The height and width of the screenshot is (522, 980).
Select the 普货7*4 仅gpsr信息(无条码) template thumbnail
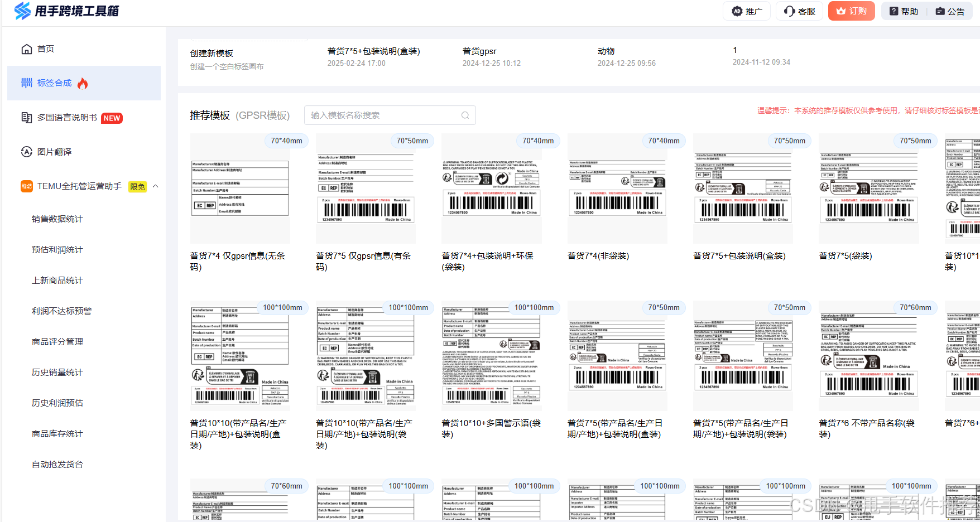240,188
